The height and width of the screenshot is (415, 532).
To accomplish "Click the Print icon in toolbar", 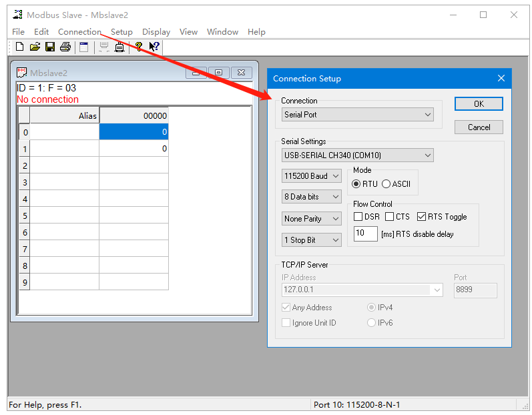I will (x=65, y=47).
